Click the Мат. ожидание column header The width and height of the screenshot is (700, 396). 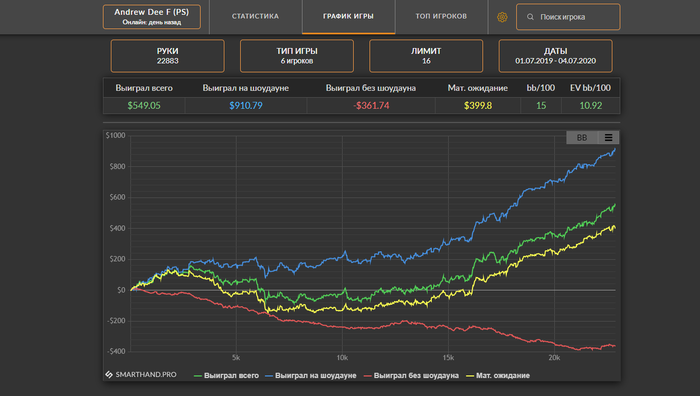coord(478,88)
